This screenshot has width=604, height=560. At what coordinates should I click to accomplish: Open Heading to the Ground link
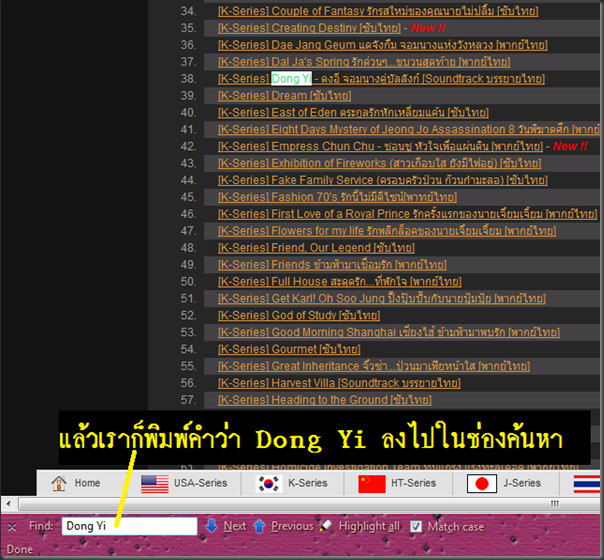coord(324,401)
